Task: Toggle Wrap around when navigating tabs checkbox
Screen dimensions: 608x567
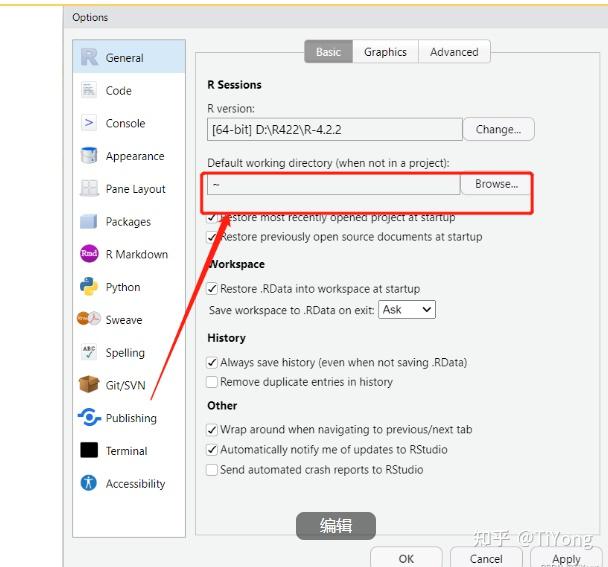Action: (212, 430)
